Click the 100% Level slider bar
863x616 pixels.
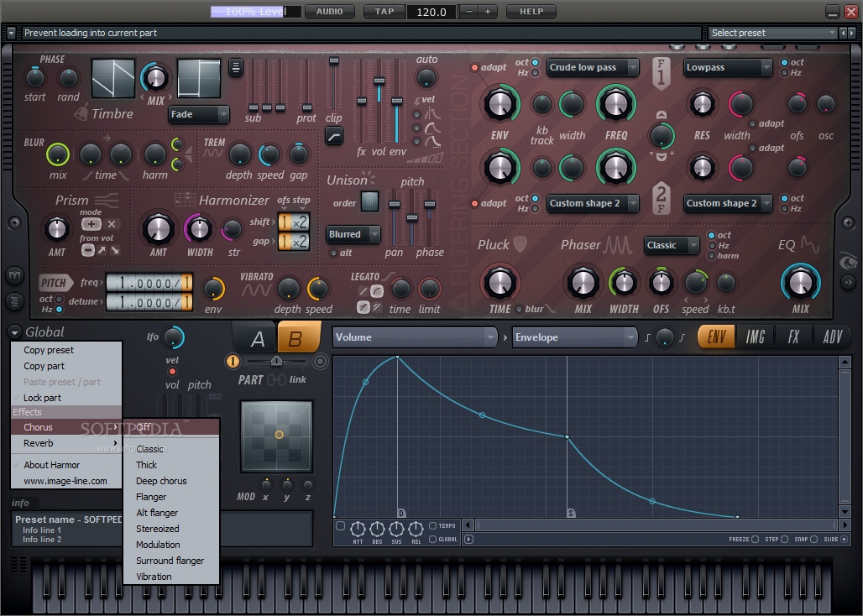coord(256,12)
